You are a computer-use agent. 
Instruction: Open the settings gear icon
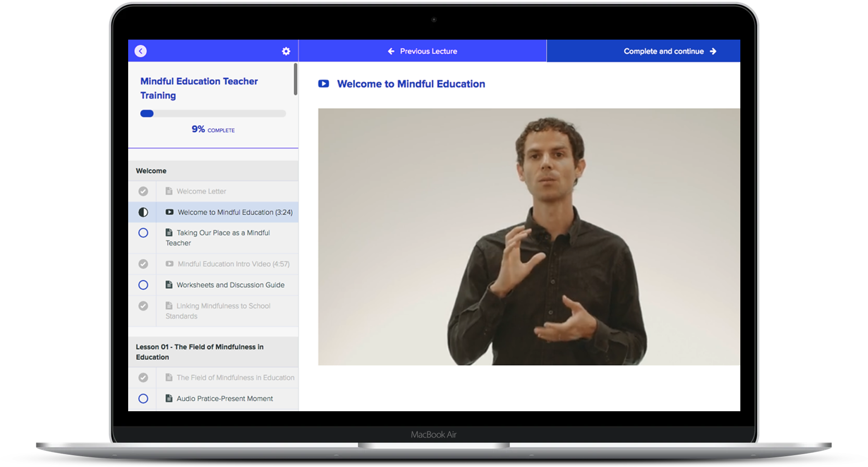tap(286, 51)
